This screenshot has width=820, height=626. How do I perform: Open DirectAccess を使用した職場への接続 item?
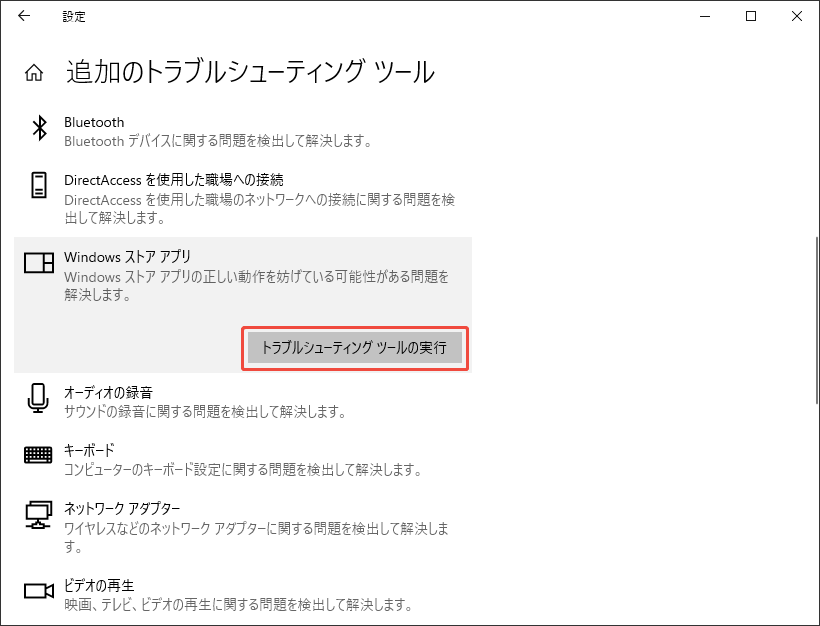174,180
